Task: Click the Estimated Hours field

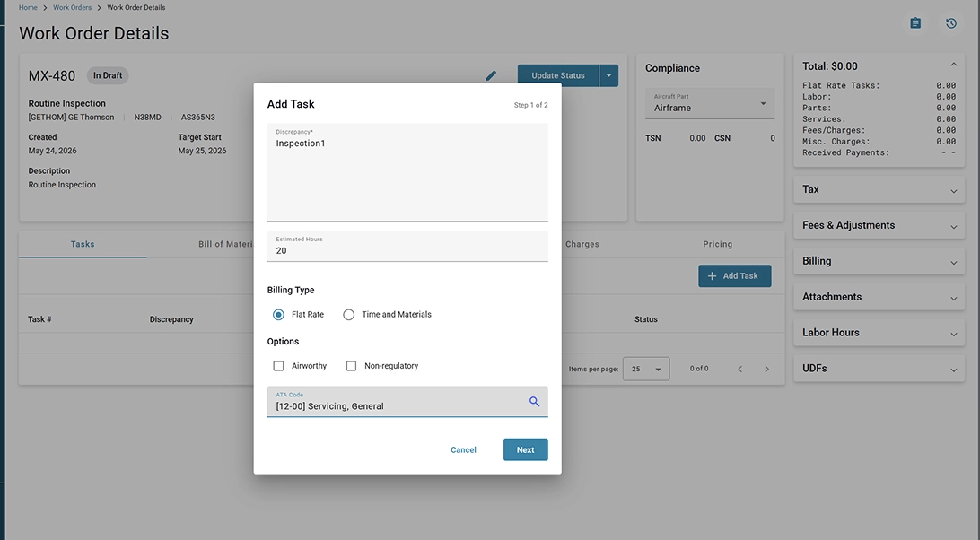Action: [x=407, y=247]
